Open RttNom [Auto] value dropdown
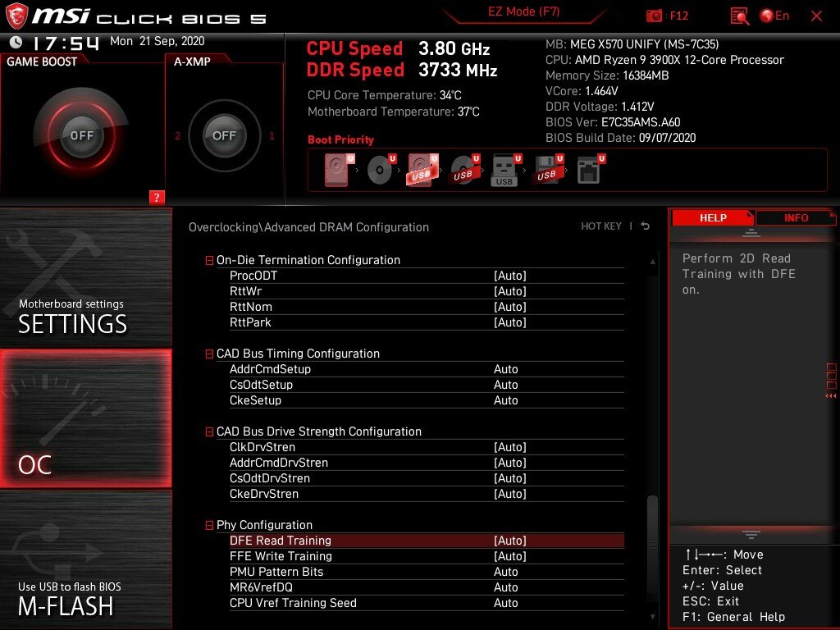This screenshot has width=840, height=630. (x=510, y=307)
